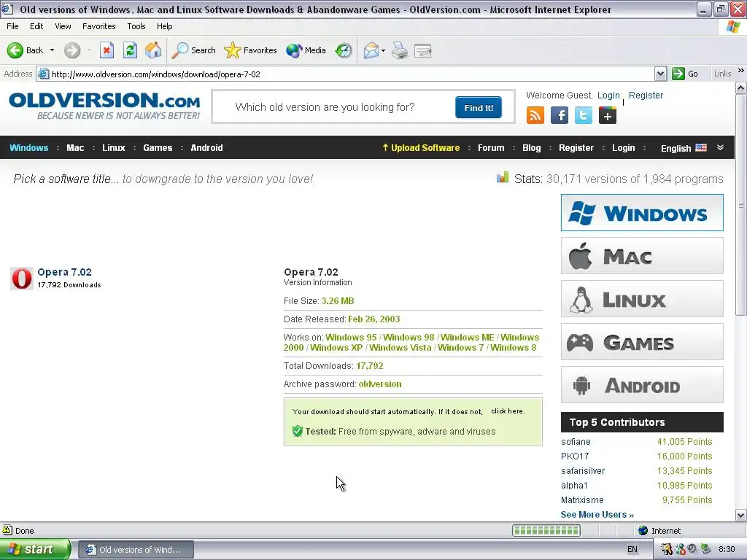The image size is (747, 560).
Task: Click the page scrollbar down arrow
Action: tap(741, 515)
